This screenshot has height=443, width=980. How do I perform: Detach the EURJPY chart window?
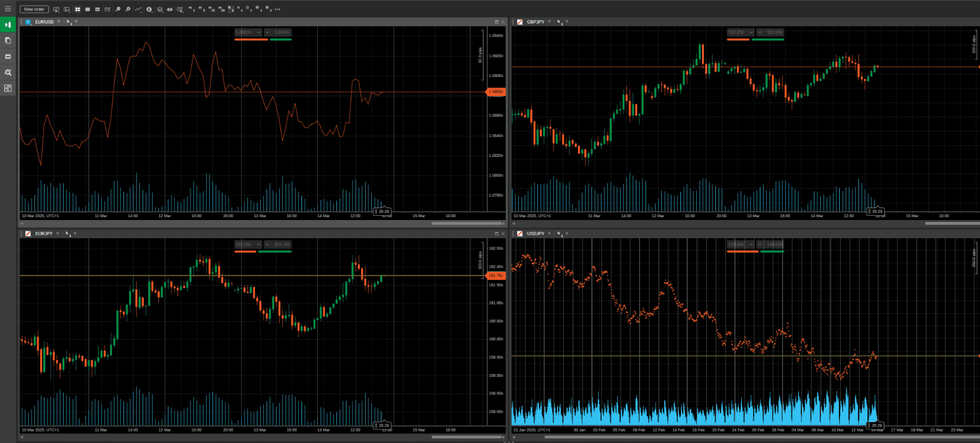click(x=496, y=234)
